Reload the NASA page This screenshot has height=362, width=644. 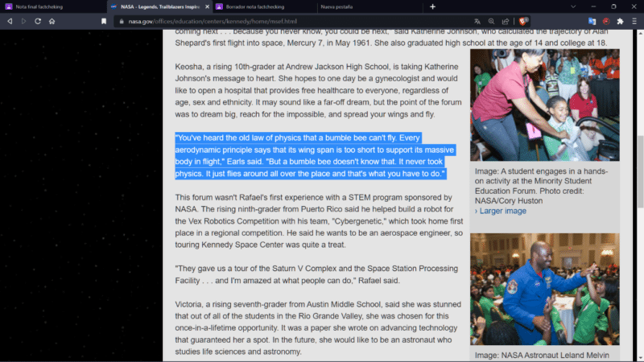coord(38,21)
